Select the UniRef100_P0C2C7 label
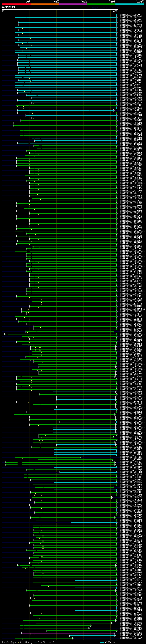Screen dimensions: 146x644 (131, 583)
